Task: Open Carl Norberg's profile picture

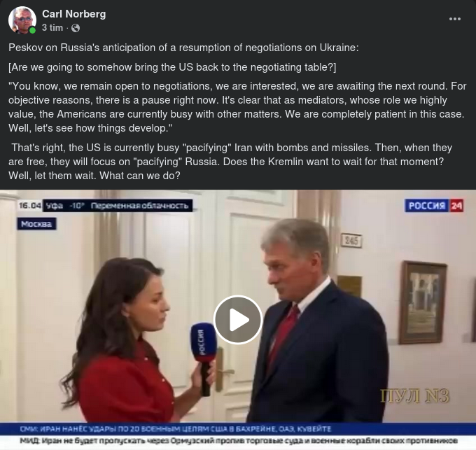Action: coord(22,20)
